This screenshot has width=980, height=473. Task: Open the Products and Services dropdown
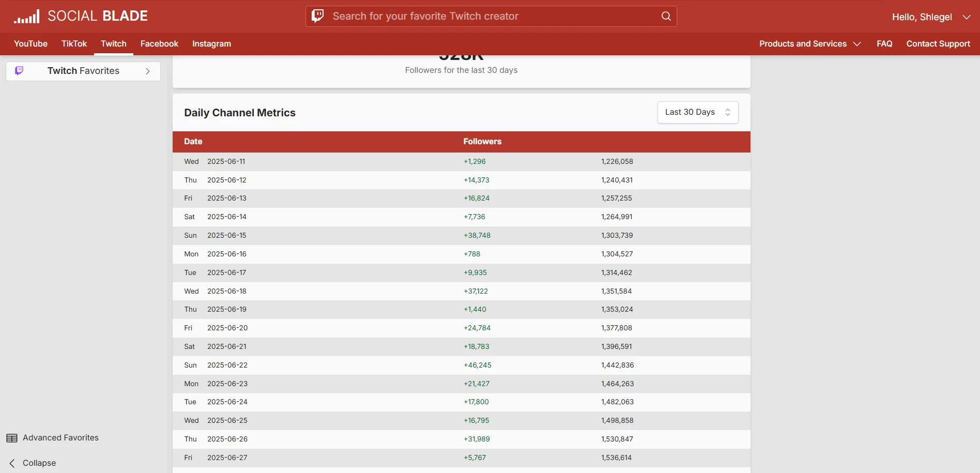(x=809, y=44)
